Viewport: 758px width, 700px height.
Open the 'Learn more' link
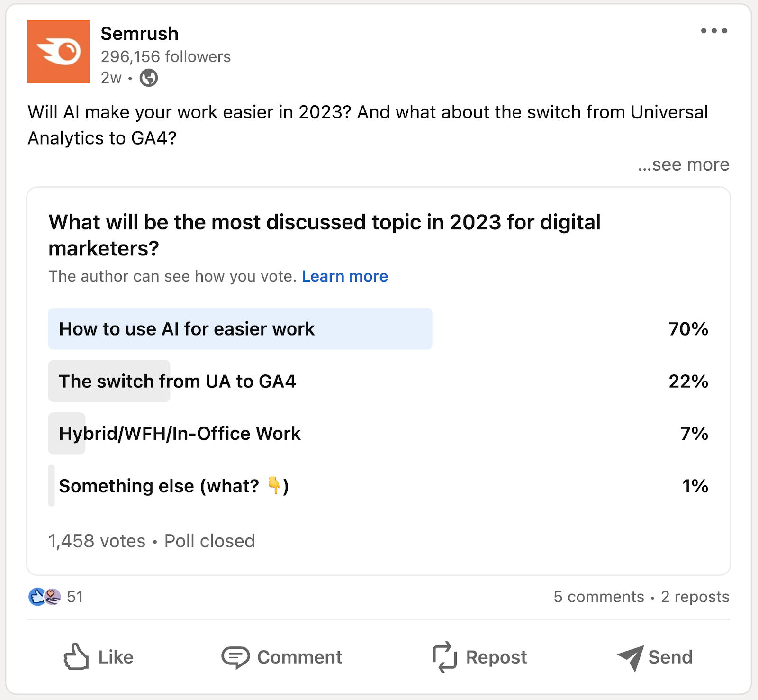tap(344, 276)
